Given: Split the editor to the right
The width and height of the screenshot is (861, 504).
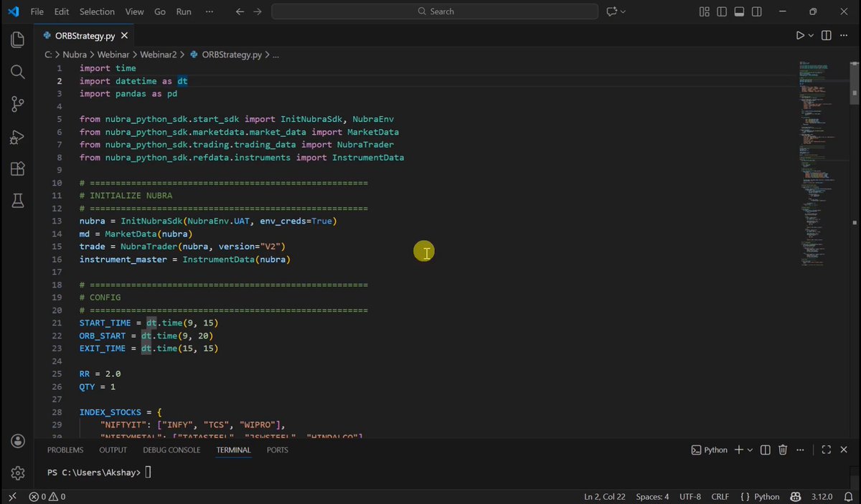Looking at the screenshot, I should point(827,35).
